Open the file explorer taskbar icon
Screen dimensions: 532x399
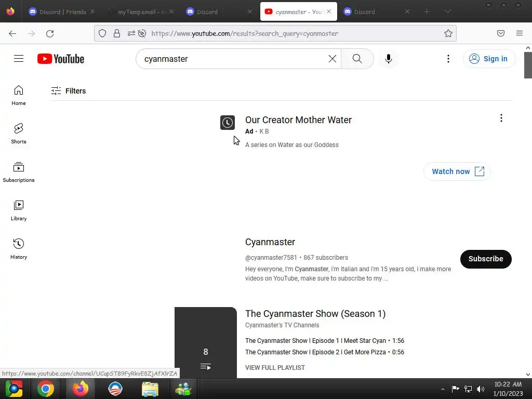coord(150,389)
